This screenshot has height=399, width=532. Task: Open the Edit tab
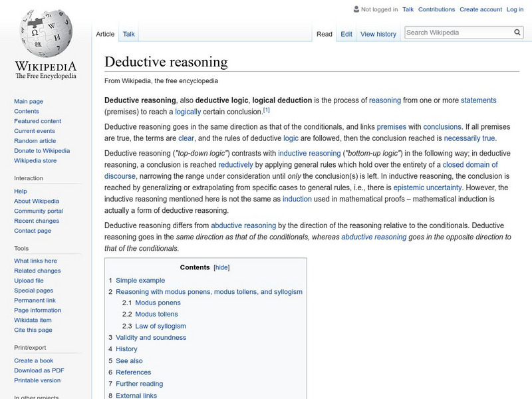(346, 34)
